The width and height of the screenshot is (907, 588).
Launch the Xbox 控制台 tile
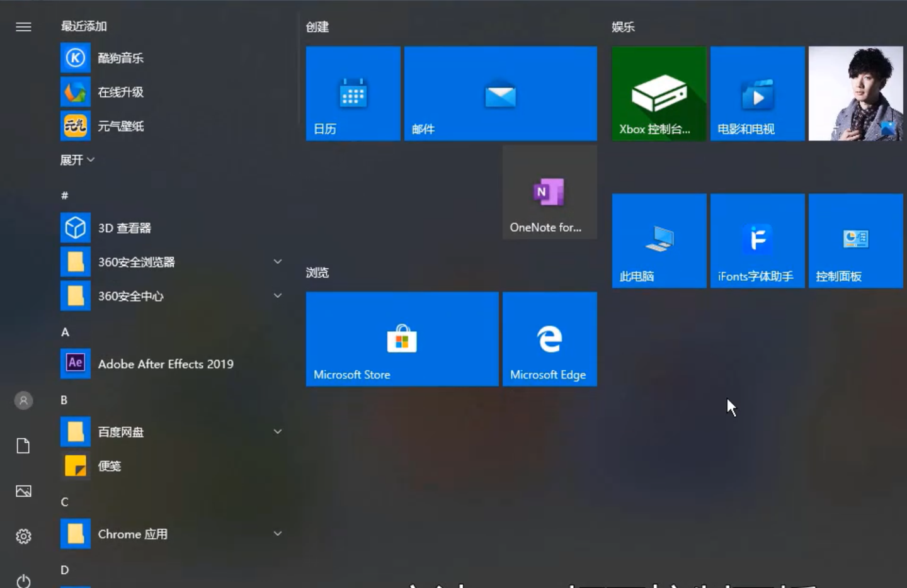pyautogui.click(x=659, y=93)
